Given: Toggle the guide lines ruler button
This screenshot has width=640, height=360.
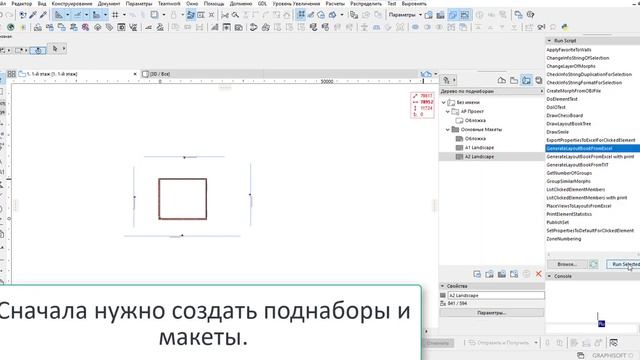Looking at the screenshot, I should pos(59,15).
